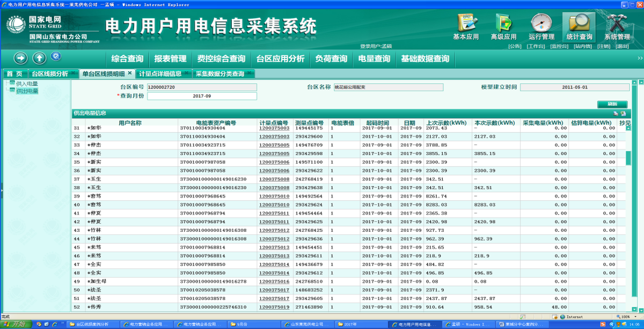Screen dimensions: 644x329
Task: Close the 计量点详细信息 tab
Action: [x=186, y=73]
